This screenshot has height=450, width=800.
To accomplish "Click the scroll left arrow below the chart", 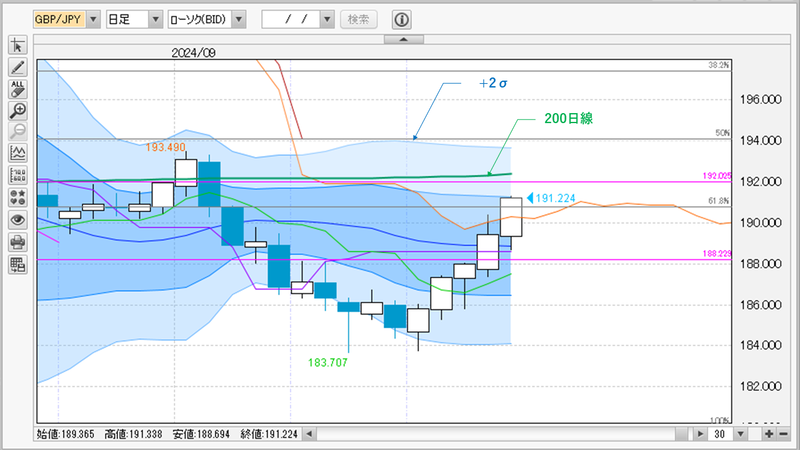I will [309, 434].
